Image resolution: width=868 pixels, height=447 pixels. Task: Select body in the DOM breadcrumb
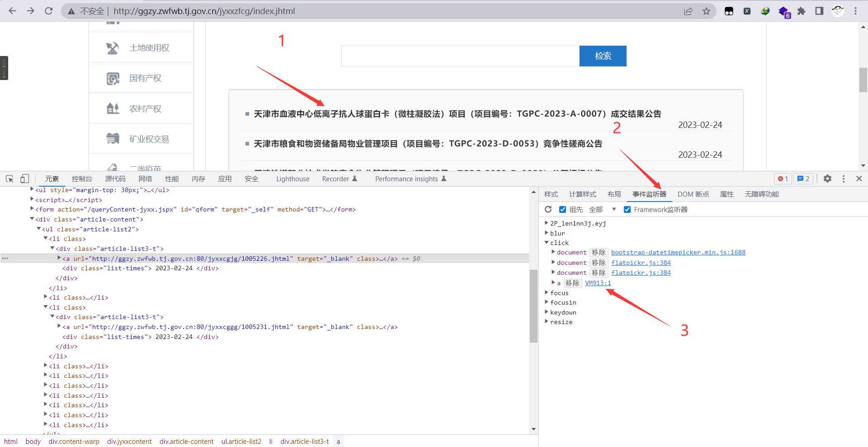(x=33, y=442)
